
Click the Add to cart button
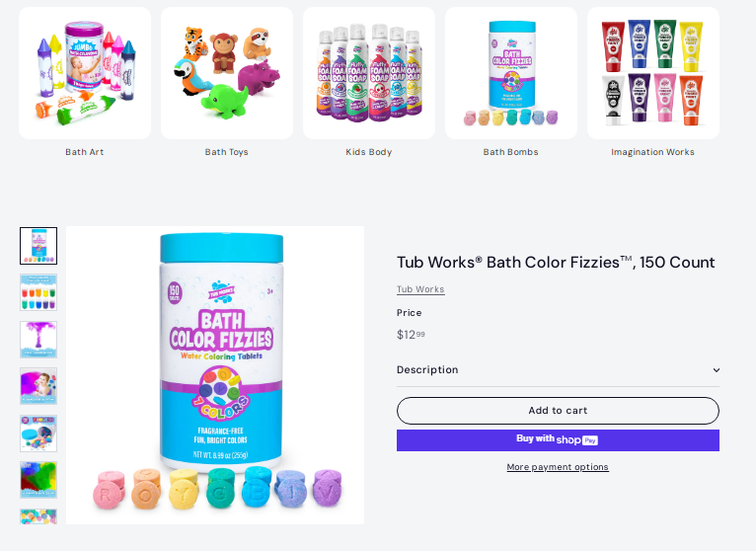[x=558, y=411]
